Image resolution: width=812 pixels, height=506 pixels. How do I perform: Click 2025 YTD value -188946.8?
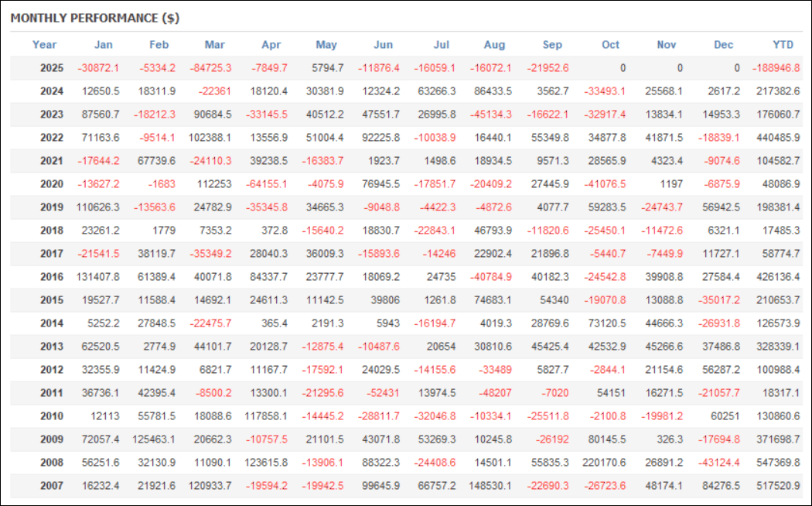pos(776,68)
